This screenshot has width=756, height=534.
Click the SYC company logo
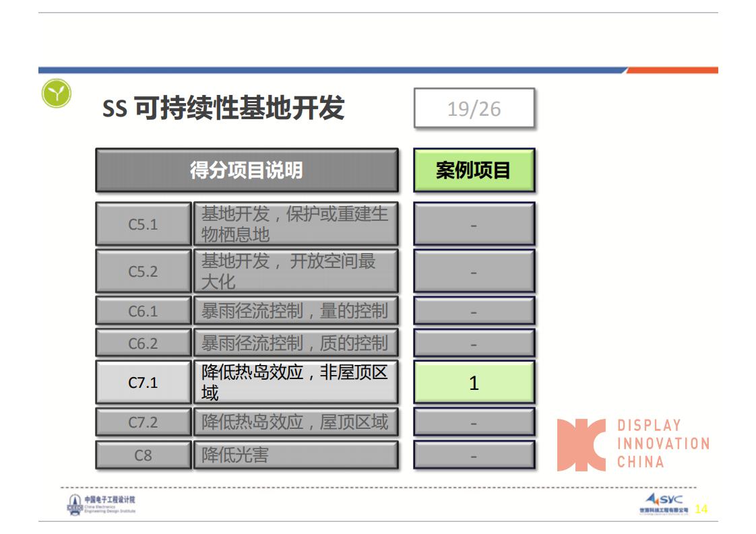pyautogui.click(x=664, y=504)
